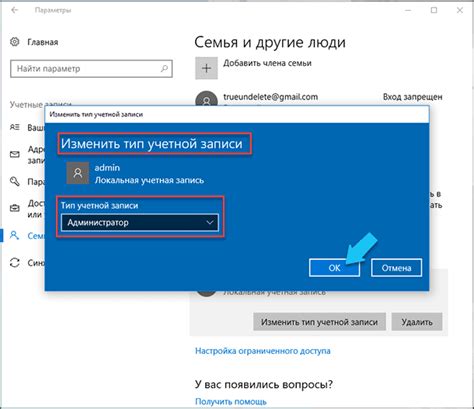Click Изменить тип учетной записи button
The width and height of the screenshot is (474, 409).
click(x=319, y=322)
